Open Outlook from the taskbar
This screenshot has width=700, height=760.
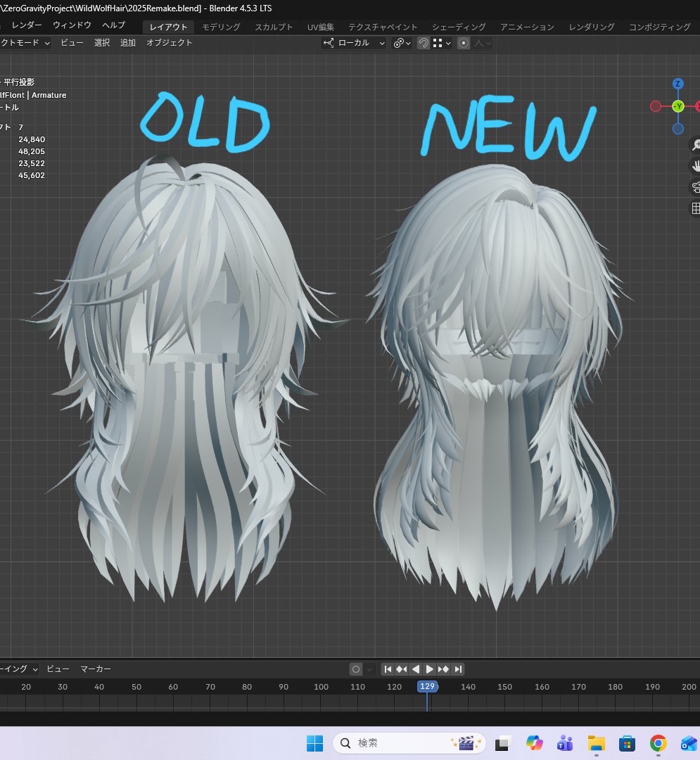tap(689, 743)
